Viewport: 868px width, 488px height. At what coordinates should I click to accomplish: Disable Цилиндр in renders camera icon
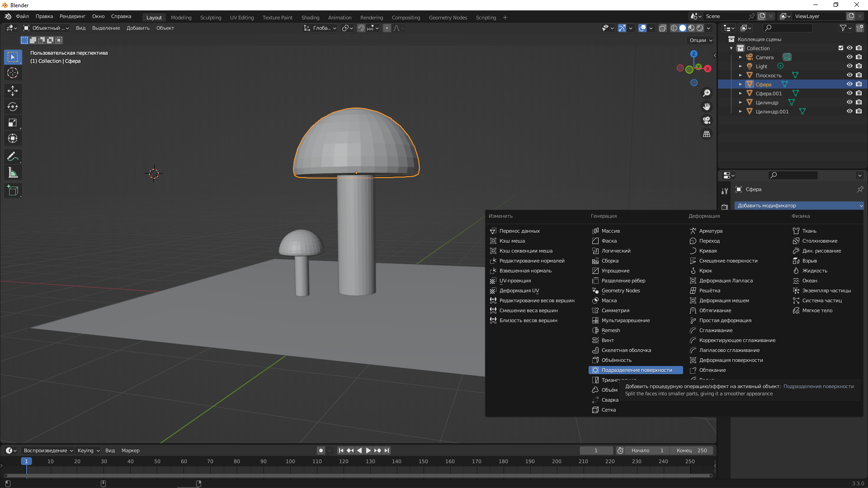(859, 102)
